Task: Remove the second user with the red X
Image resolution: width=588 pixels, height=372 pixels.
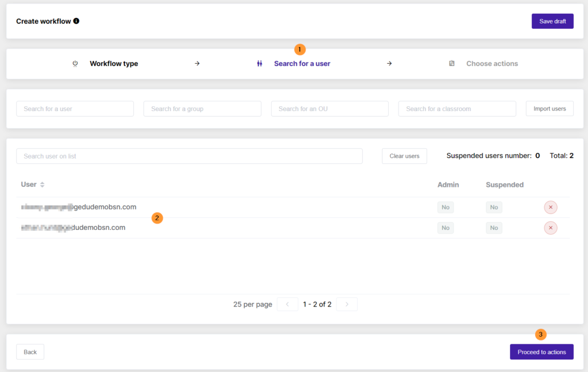Action: click(550, 228)
